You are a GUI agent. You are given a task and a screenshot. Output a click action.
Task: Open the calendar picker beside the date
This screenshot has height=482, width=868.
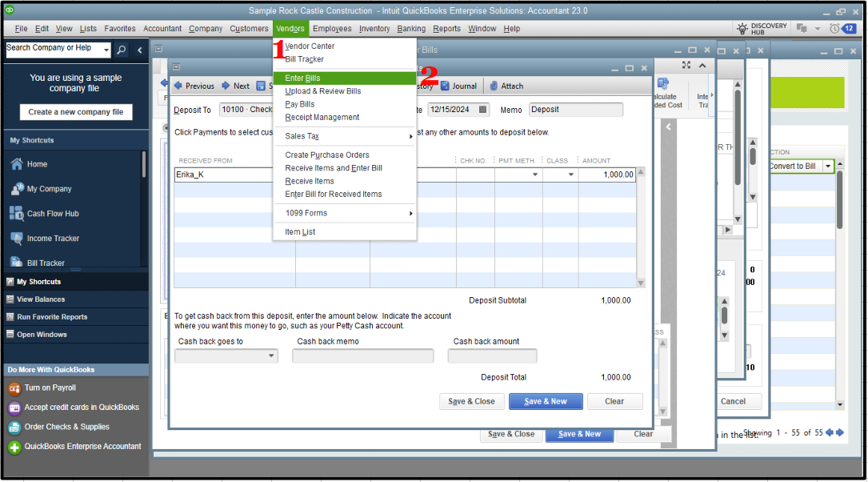point(482,110)
